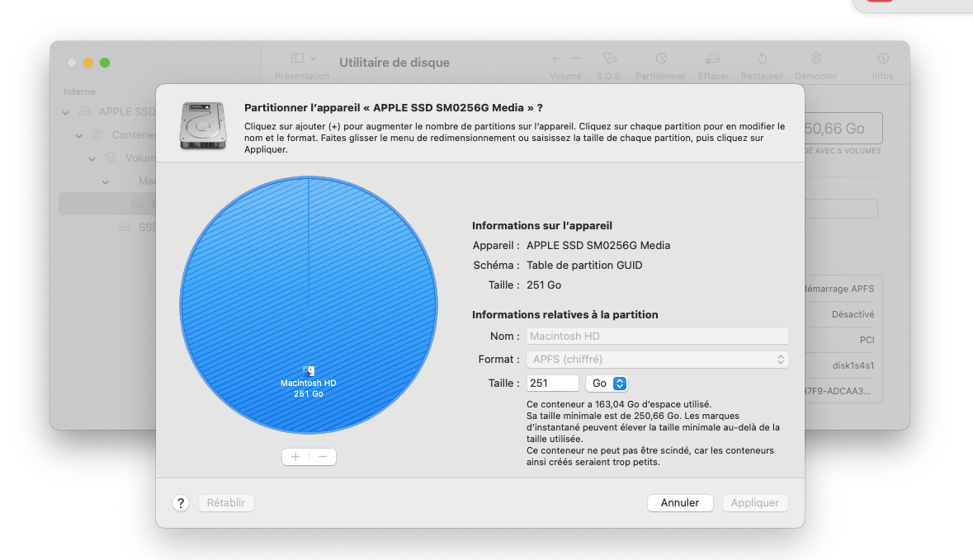
Task: Click the add partition plus button under the pie chart
Action: click(x=295, y=457)
